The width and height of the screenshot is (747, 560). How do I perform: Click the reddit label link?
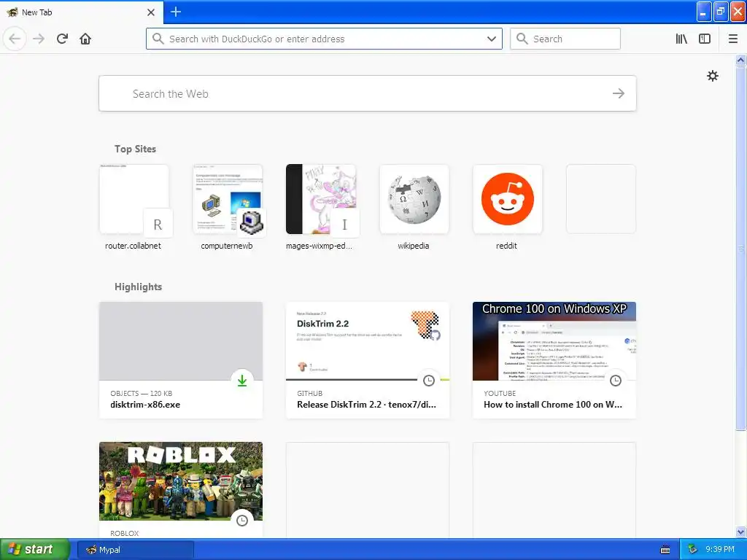(x=506, y=246)
